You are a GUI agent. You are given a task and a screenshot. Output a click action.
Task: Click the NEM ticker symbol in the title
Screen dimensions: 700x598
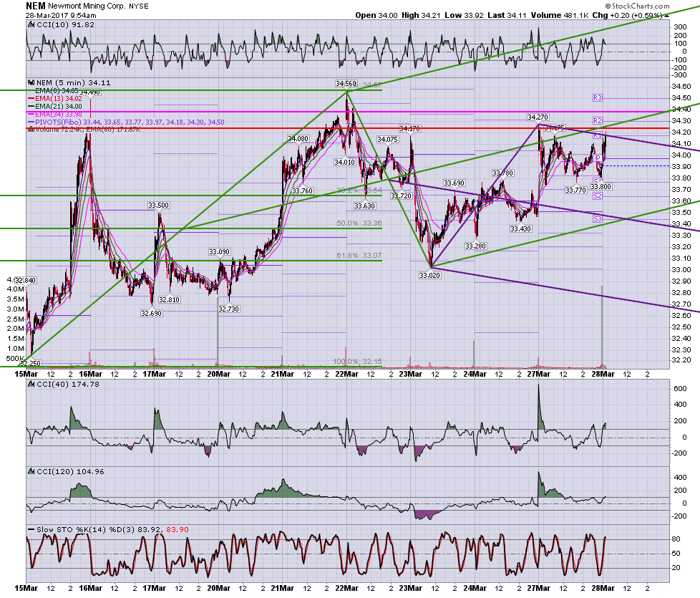click(x=36, y=6)
